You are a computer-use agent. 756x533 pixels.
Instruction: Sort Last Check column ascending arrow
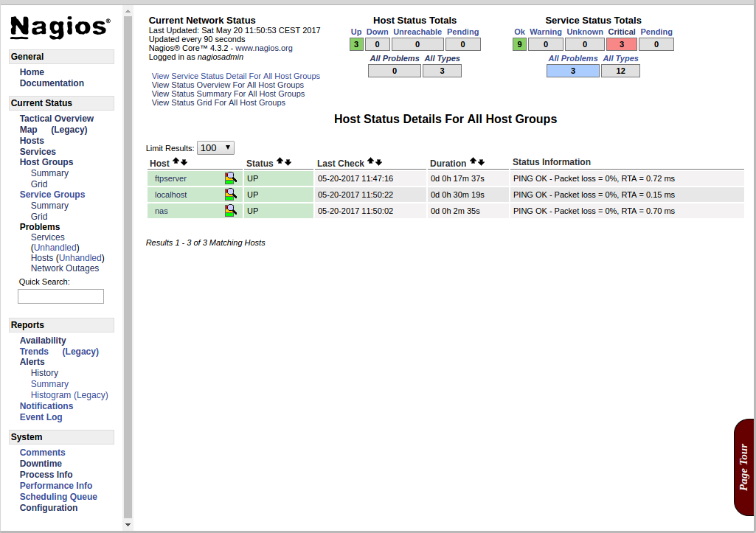click(x=370, y=161)
